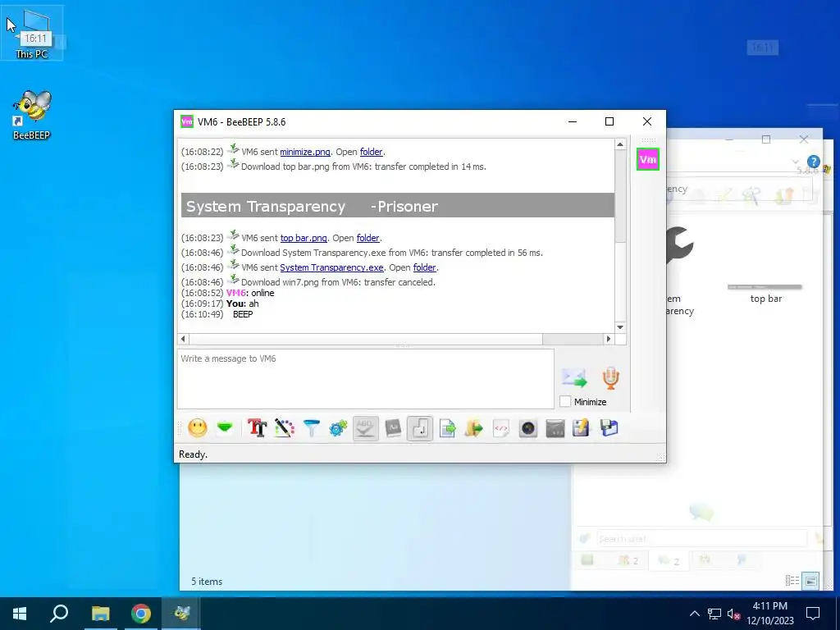Click the Vm user avatar in side panel
This screenshot has width=840, height=630.
pos(648,160)
